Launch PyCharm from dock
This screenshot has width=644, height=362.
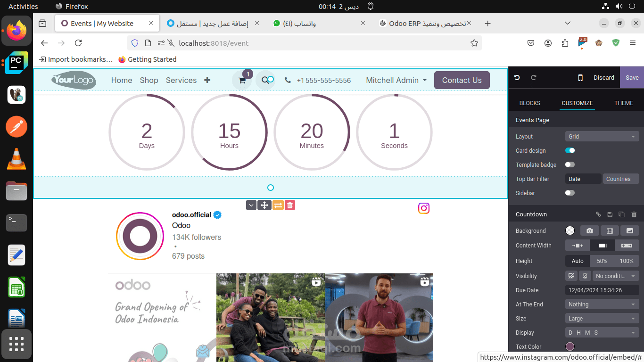coord(17,63)
